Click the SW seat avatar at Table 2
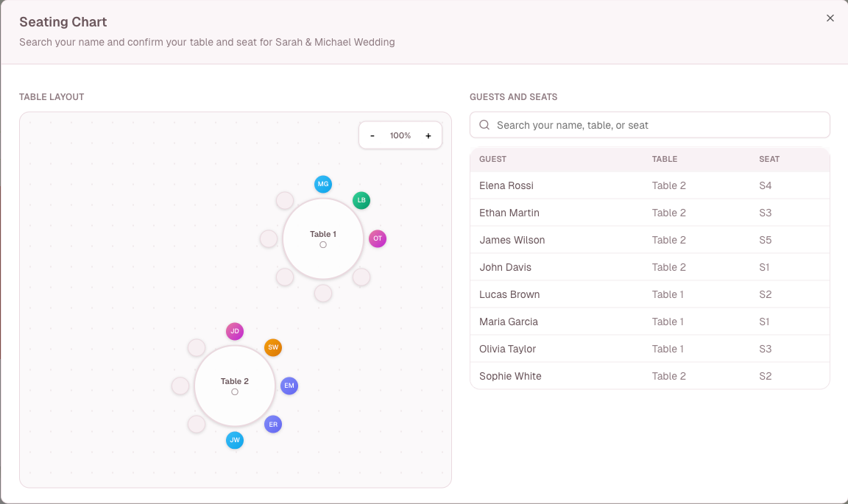The image size is (848, 504). pyautogui.click(x=273, y=347)
